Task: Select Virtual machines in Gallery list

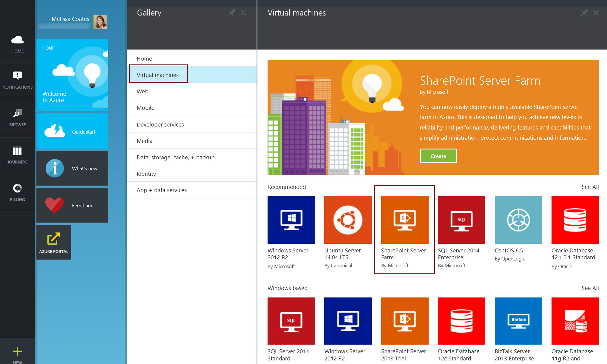Action: pos(191,75)
